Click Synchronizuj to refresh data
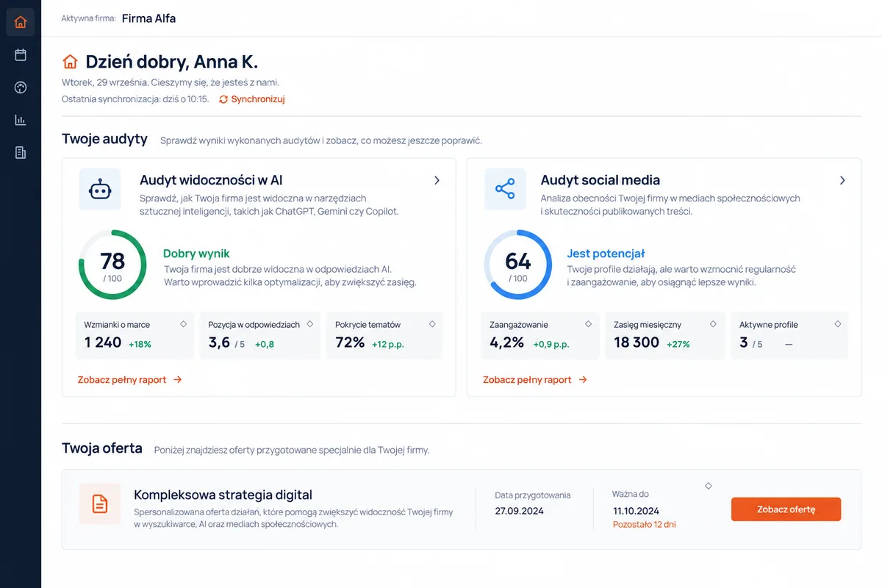Viewport: 882px width, 588px height. pyautogui.click(x=252, y=99)
